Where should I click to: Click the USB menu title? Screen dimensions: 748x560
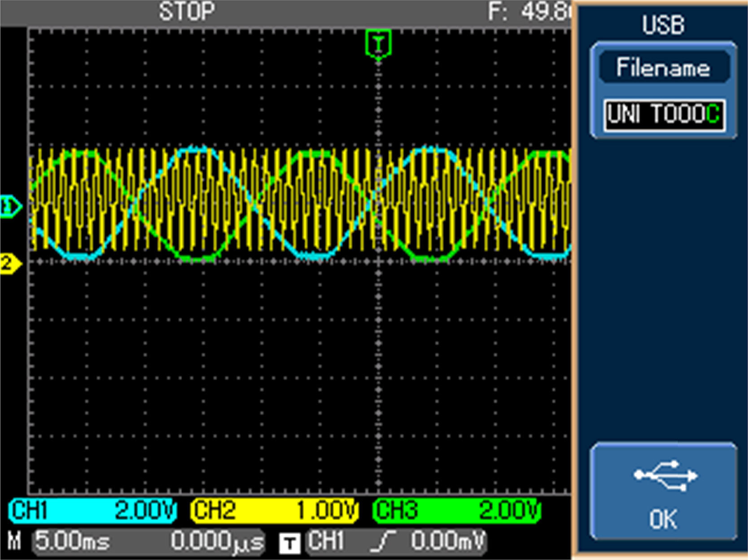(x=663, y=25)
